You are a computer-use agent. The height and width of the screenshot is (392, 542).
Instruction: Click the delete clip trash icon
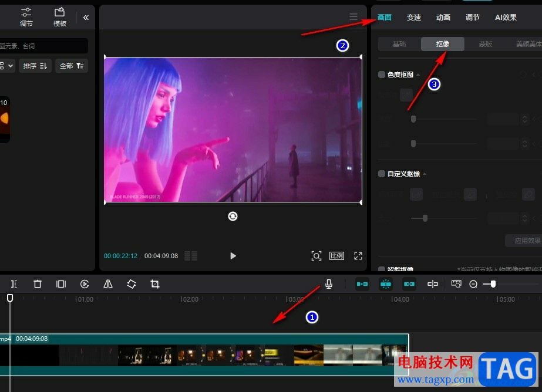coord(38,284)
